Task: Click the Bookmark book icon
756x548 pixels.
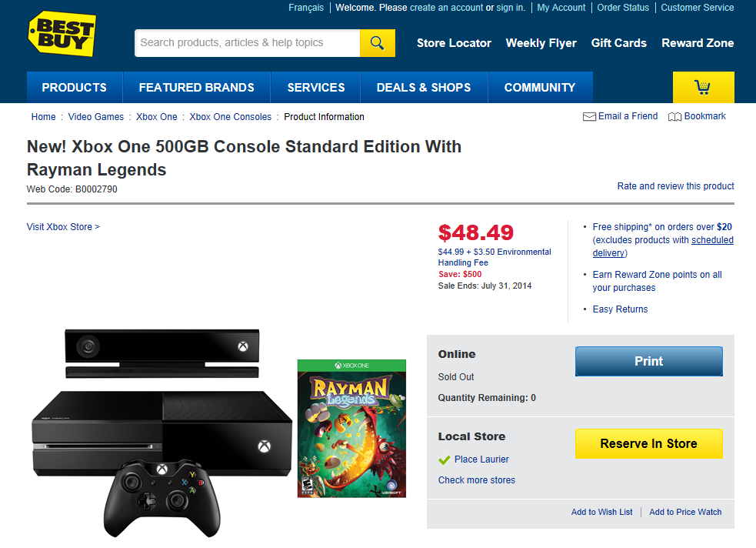Action: click(x=674, y=117)
